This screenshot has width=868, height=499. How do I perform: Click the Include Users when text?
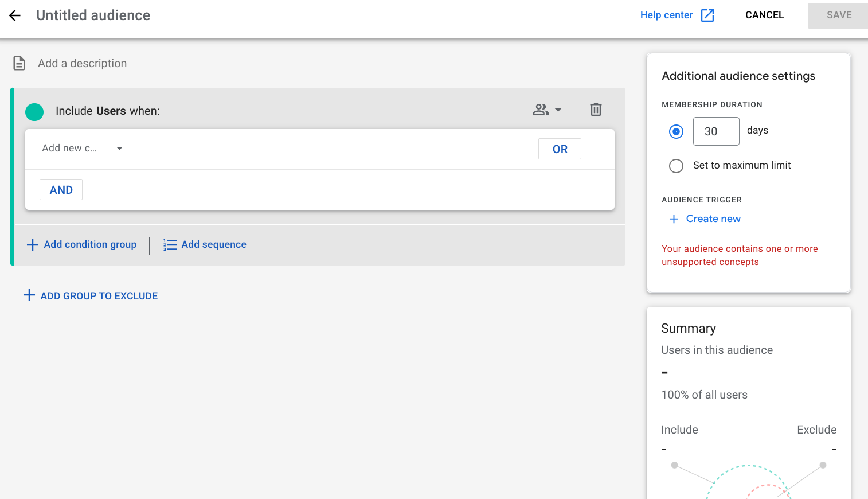click(x=108, y=111)
